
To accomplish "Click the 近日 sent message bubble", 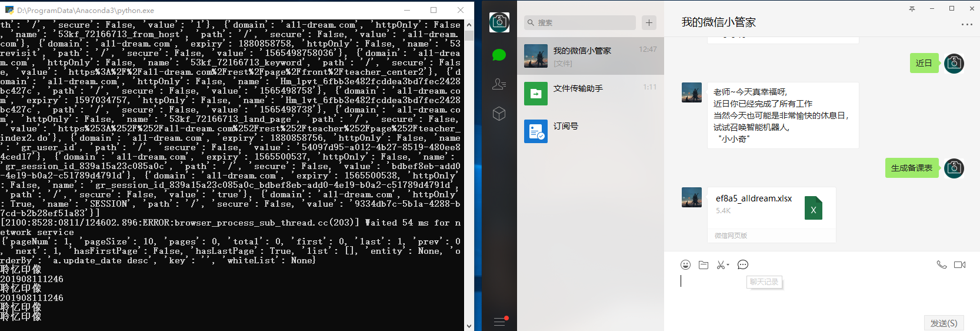I will coord(924,63).
